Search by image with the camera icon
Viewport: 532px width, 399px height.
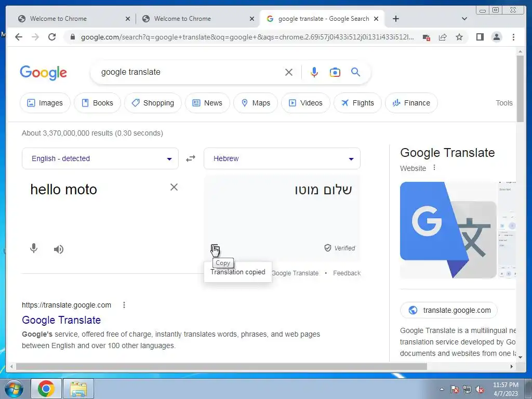point(335,72)
